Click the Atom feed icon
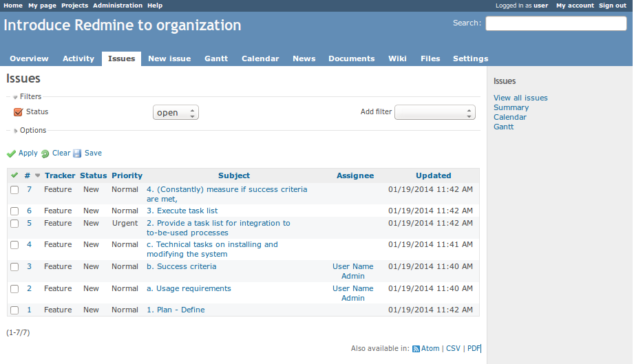The width and height of the screenshot is (634, 364). [x=416, y=349]
